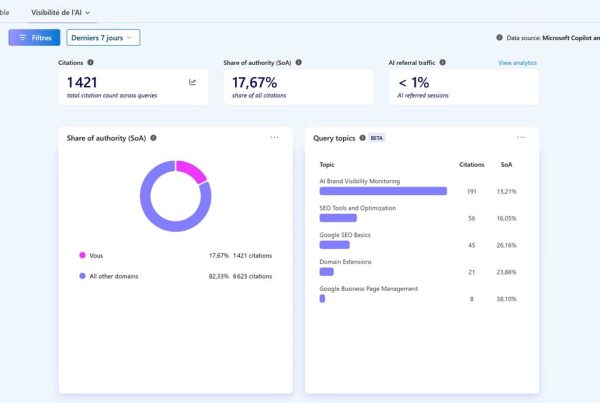Click the Domain Extensions topic row
600x403 pixels.
(x=418, y=267)
